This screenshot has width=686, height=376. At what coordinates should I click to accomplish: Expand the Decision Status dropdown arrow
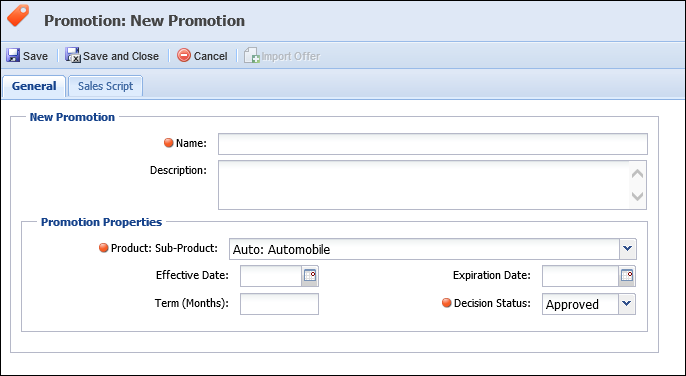pyautogui.click(x=626, y=304)
